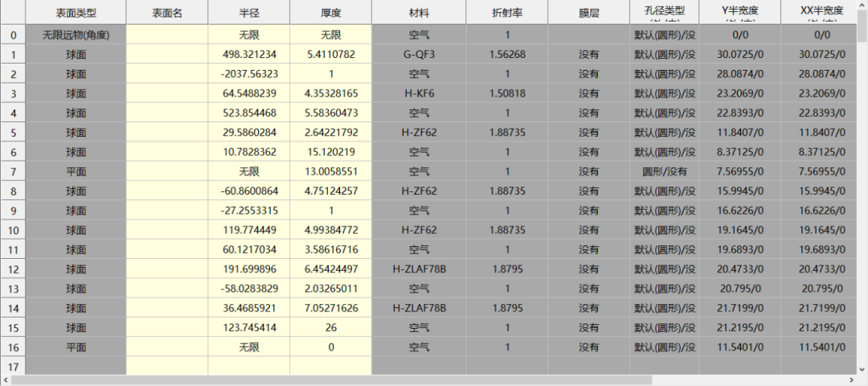Click thickness cell 2.03265011
Image resolution: width=868 pixels, height=386 pixels.
[x=330, y=289]
